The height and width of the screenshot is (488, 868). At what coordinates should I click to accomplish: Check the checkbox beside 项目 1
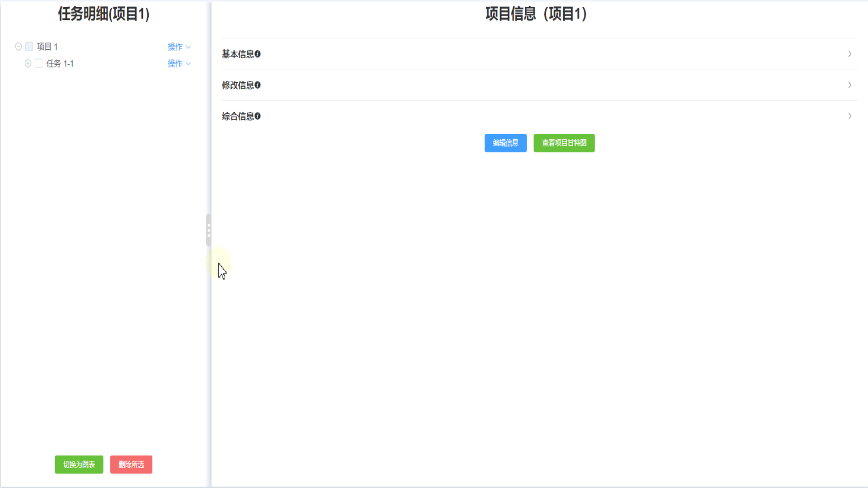coord(29,46)
